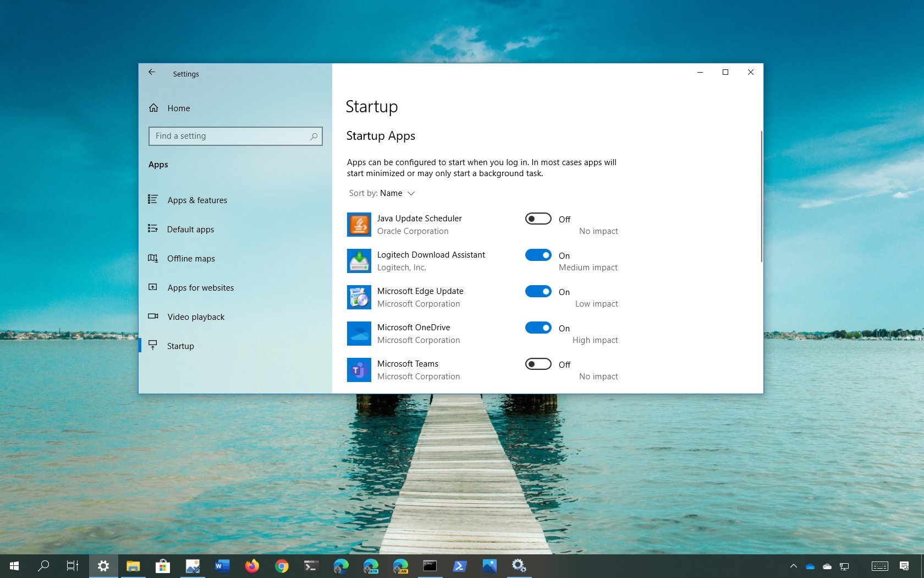The height and width of the screenshot is (578, 924).
Task: Turn off Microsoft OneDrive startup toggle
Action: pos(538,328)
